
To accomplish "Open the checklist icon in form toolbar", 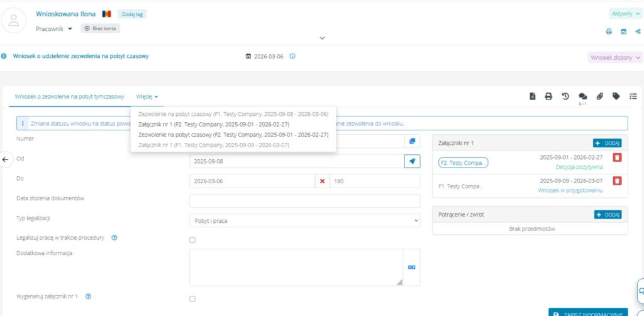I will [x=633, y=96].
